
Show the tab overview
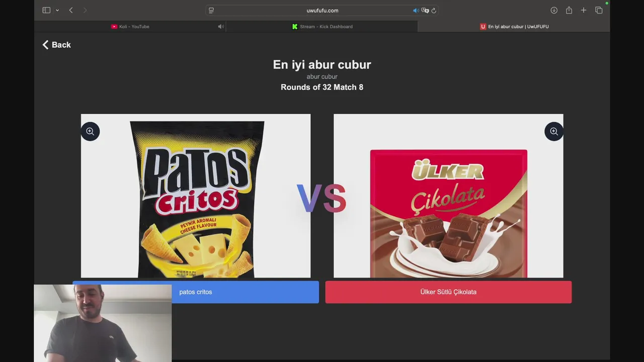599,10
